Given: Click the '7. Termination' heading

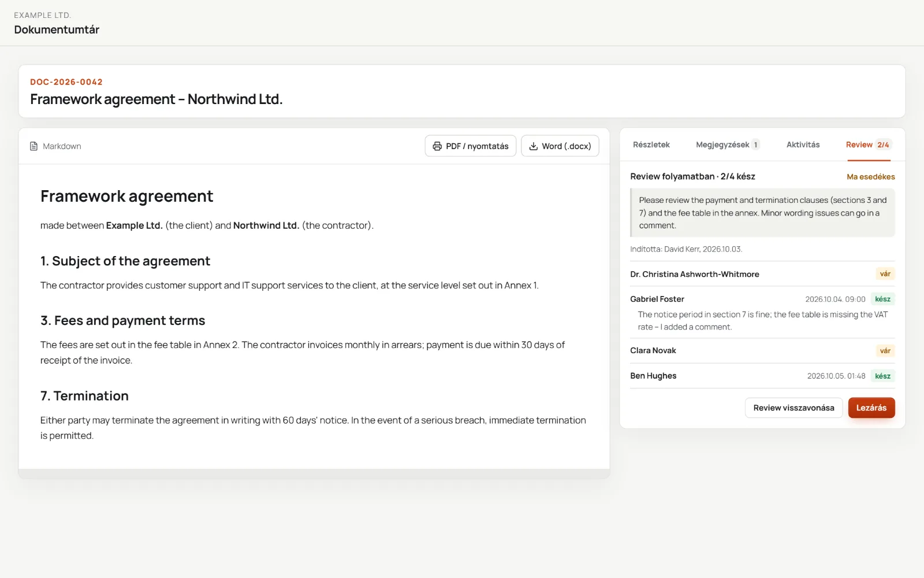Looking at the screenshot, I should [84, 396].
